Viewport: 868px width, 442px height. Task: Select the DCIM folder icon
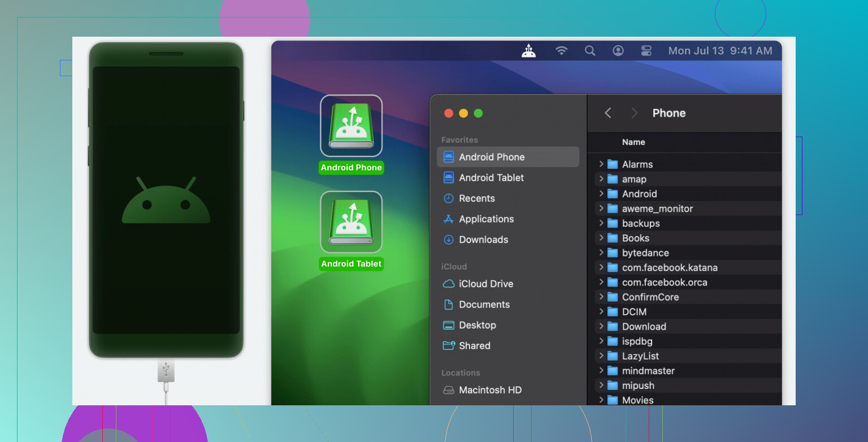pyautogui.click(x=613, y=312)
